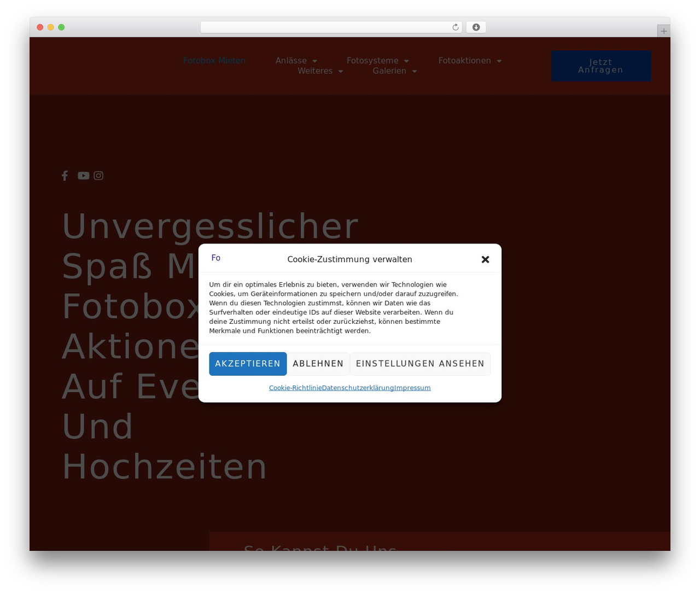Click the Jetzt Anfragen button

coord(601,66)
